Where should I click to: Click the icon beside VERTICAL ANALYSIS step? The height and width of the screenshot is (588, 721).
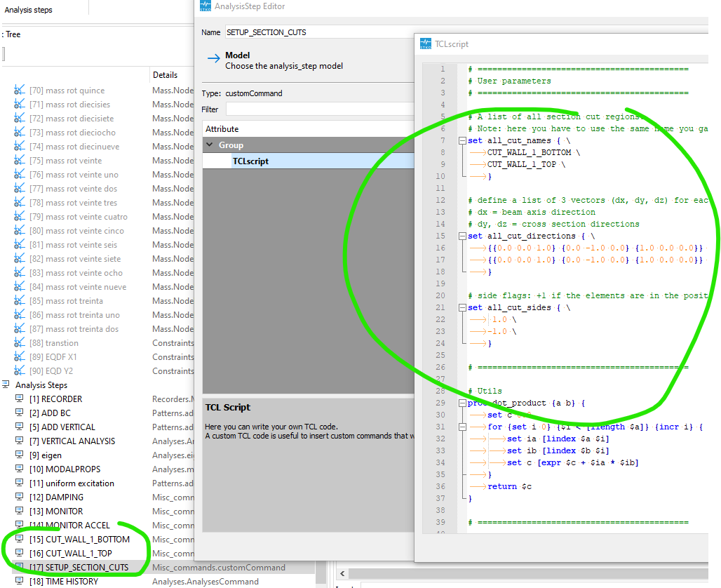tap(20, 441)
